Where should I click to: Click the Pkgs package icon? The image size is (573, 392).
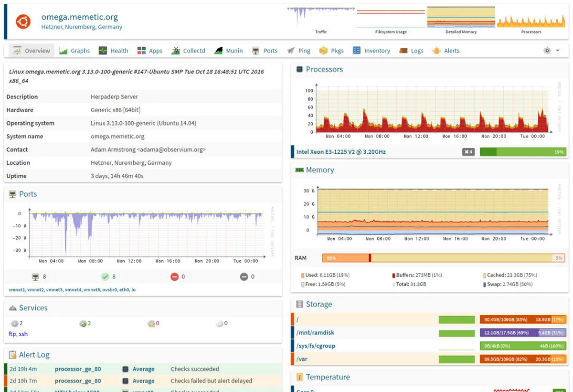(x=324, y=51)
